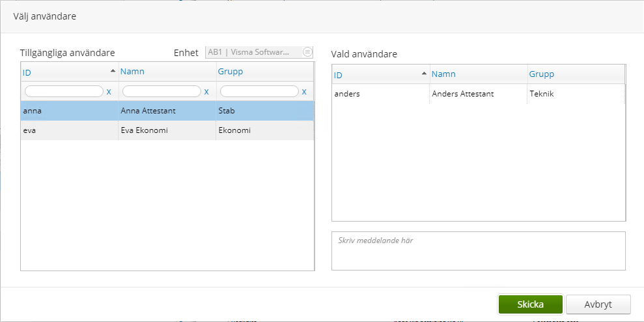Select the eva ID cell
This screenshot has width=644, height=322.
(70, 130)
